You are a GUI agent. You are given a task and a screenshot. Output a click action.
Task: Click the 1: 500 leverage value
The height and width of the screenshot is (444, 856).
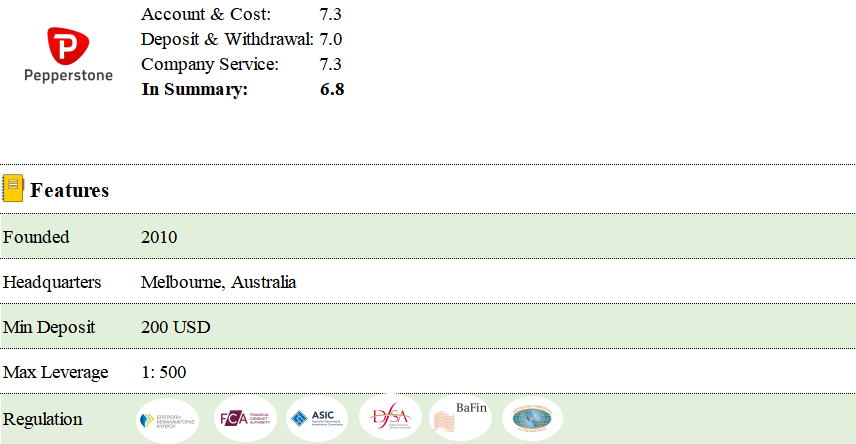coord(164,372)
